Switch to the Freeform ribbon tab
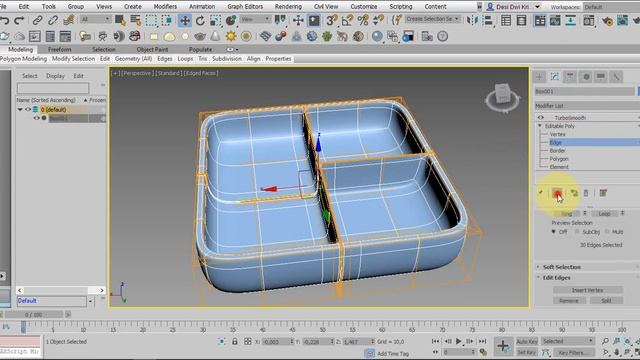This screenshot has height=360, width=640. 60,49
